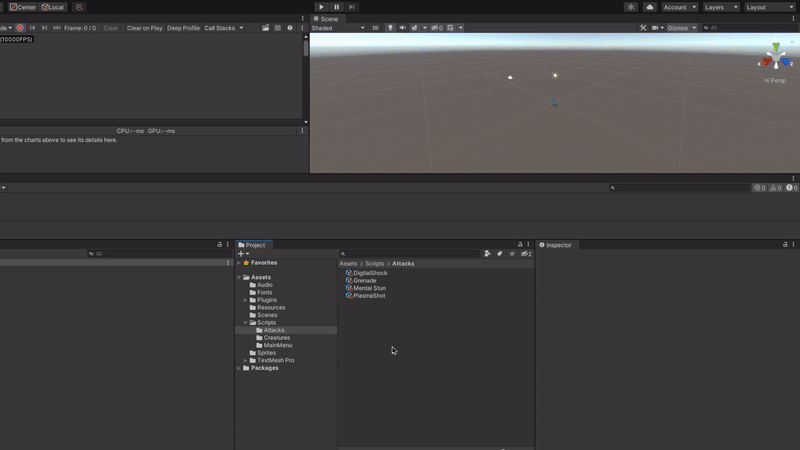Select the Inspector tab
Image resolution: width=800 pixels, height=450 pixels.
[556, 245]
